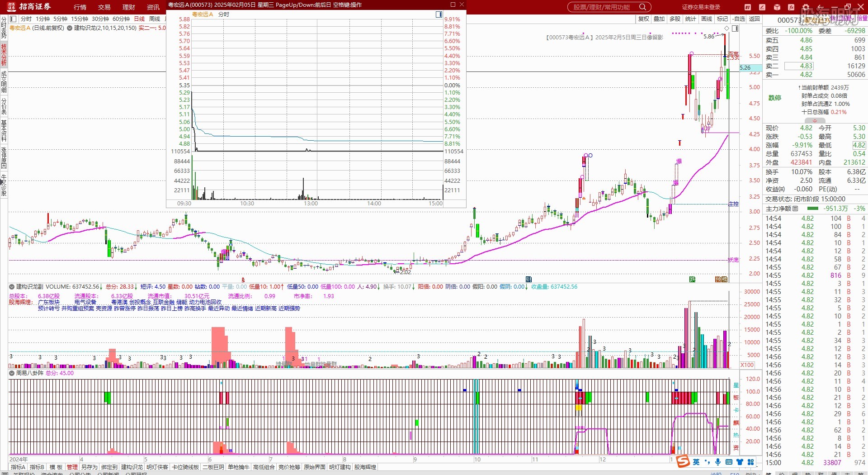
Task: Click the search magnifier icon in the stock search box
Action: tap(642, 7)
